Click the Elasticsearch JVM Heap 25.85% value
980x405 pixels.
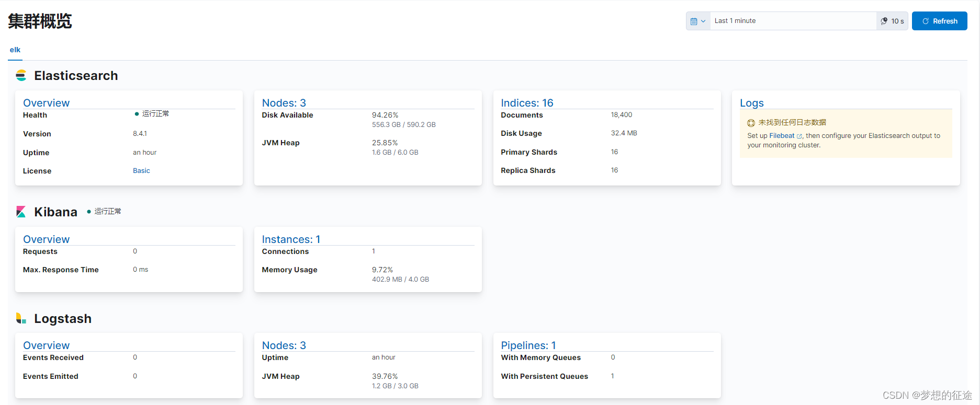click(385, 143)
